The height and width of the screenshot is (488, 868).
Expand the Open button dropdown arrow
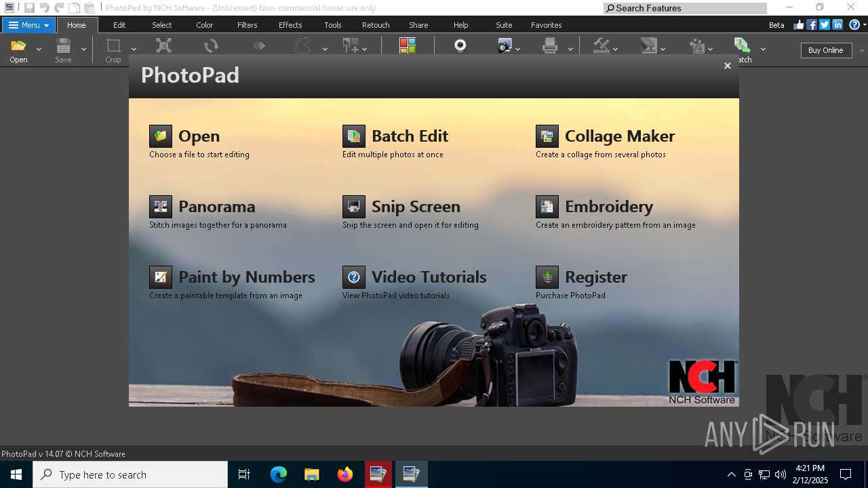click(x=39, y=49)
